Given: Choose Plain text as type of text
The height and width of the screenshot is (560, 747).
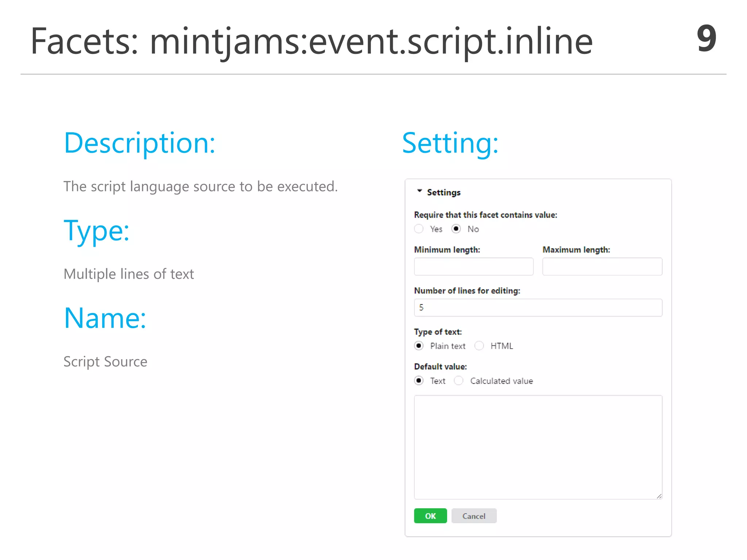Looking at the screenshot, I should [x=419, y=346].
